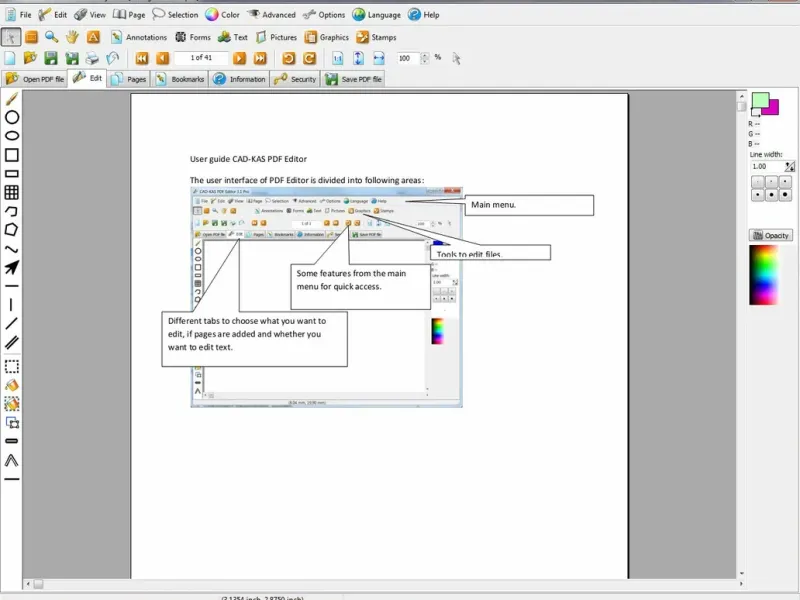Select the pencil drawing tool
The height and width of the screenshot is (600, 800).
pyautogui.click(x=12, y=99)
